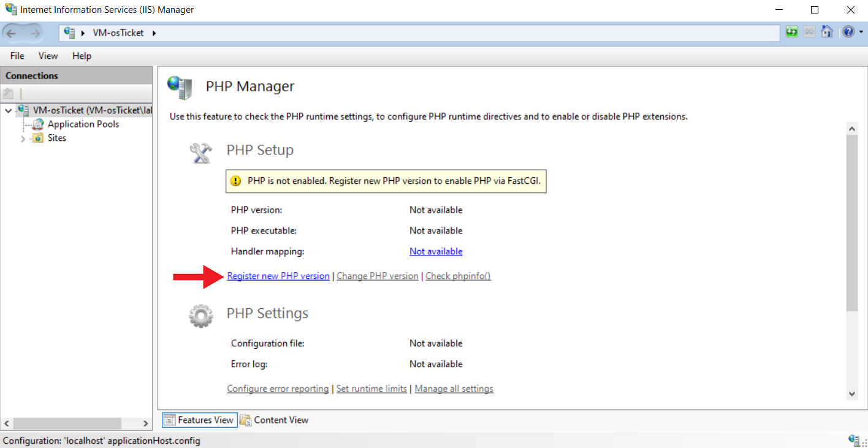Click the connect icon in the Connections toolbar

click(8, 94)
